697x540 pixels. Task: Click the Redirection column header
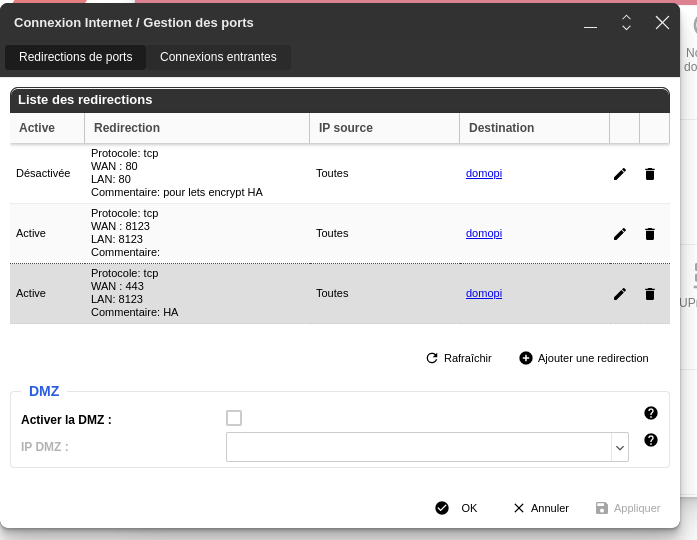pyautogui.click(x=197, y=128)
